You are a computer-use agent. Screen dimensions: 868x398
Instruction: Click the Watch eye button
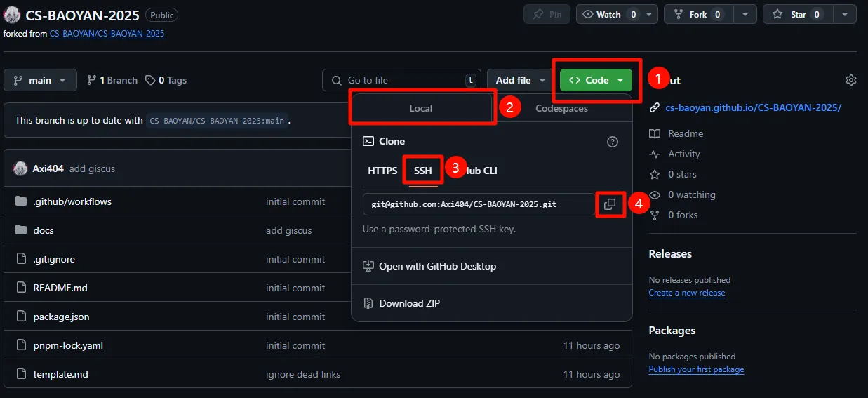[x=608, y=14]
